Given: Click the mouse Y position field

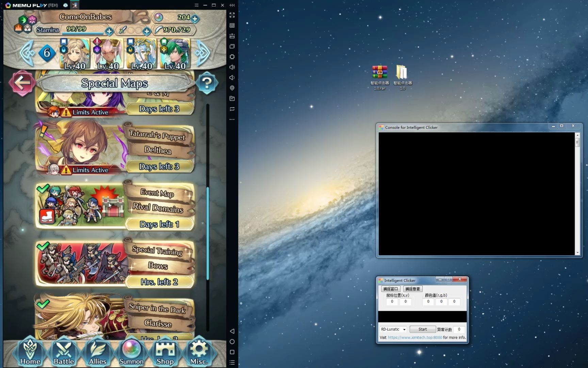Looking at the screenshot, I should click(x=405, y=302).
